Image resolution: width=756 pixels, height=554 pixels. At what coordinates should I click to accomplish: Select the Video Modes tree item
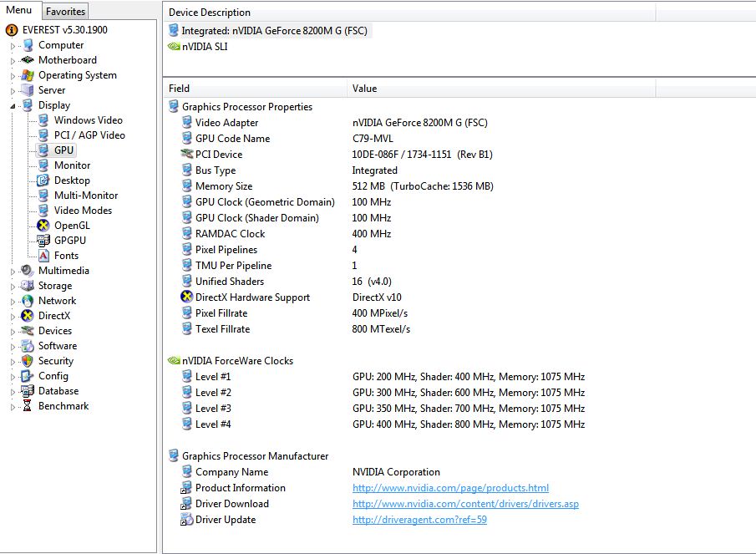point(83,211)
